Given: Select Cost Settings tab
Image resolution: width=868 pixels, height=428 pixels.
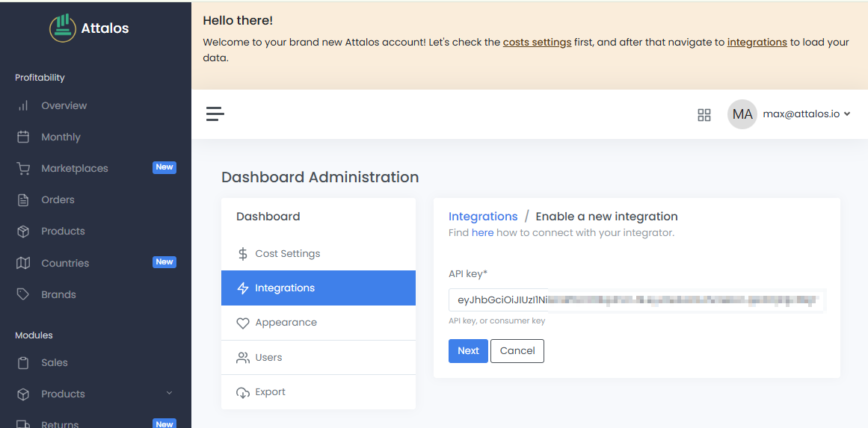Looking at the screenshot, I should pyautogui.click(x=318, y=253).
